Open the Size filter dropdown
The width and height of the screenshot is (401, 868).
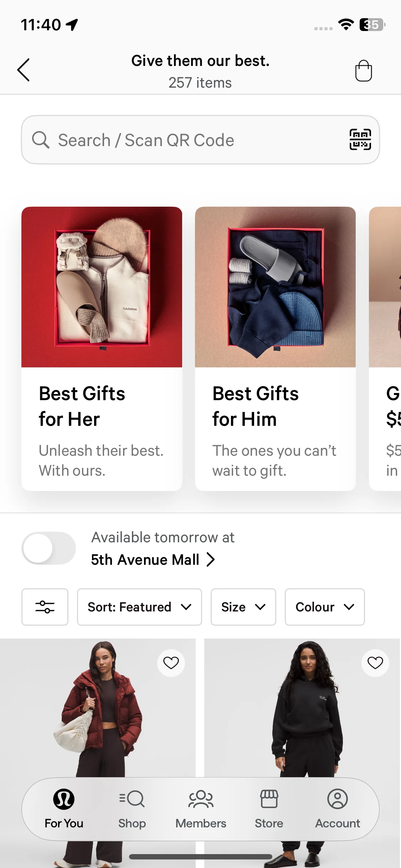pos(243,607)
